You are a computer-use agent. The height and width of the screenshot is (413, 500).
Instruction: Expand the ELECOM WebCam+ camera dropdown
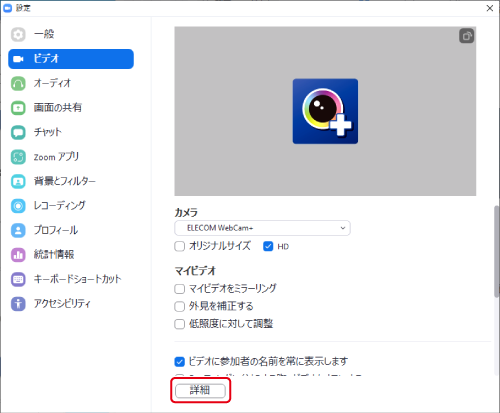click(262, 228)
